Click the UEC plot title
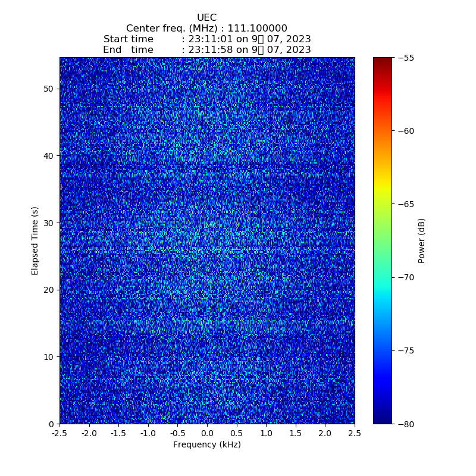 coord(206,18)
